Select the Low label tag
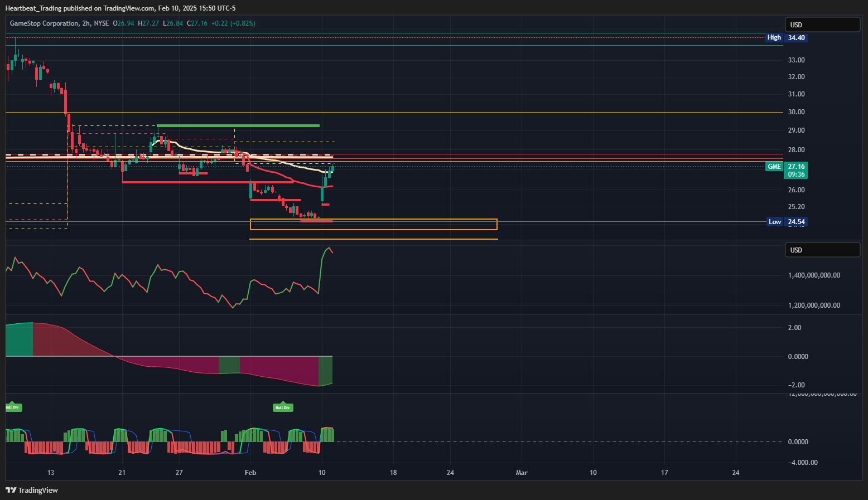868x500 pixels. click(x=775, y=222)
